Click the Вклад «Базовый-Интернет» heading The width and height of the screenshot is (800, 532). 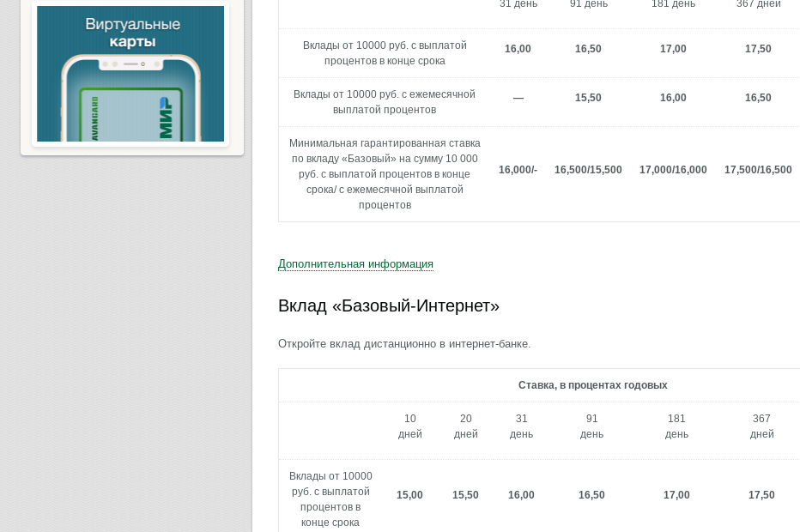coord(388,305)
